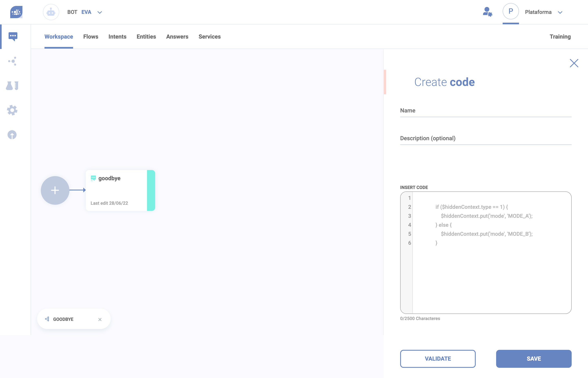Validate the inserted code
Screen dimensions: 588x378
pyautogui.click(x=438, y=359)
